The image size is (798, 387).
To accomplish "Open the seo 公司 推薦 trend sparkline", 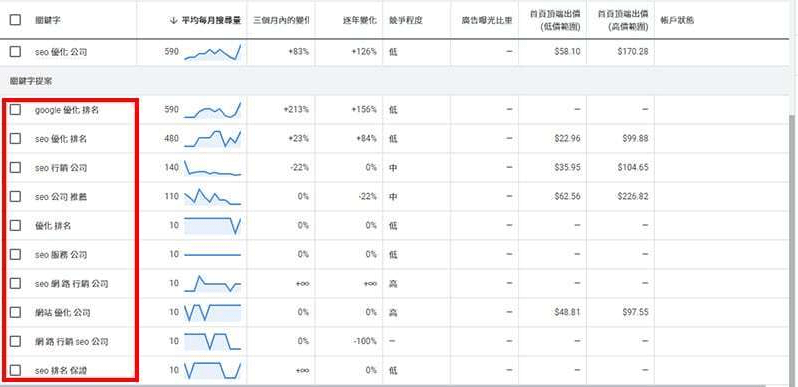I will (213, 197).
